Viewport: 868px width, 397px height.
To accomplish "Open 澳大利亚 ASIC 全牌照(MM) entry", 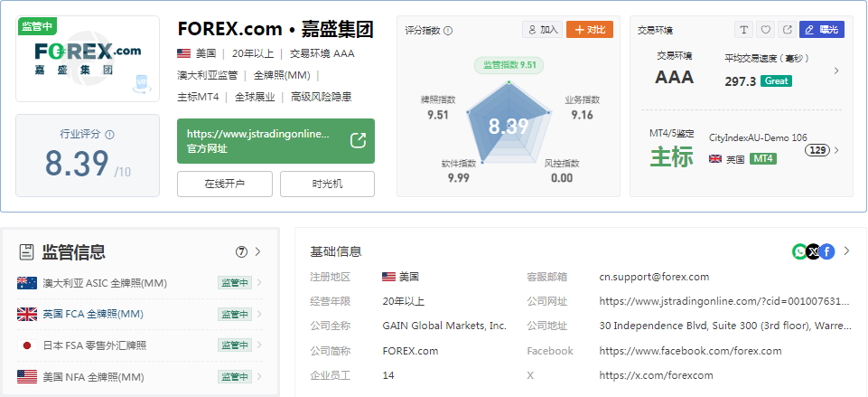I will pos(105,283).
